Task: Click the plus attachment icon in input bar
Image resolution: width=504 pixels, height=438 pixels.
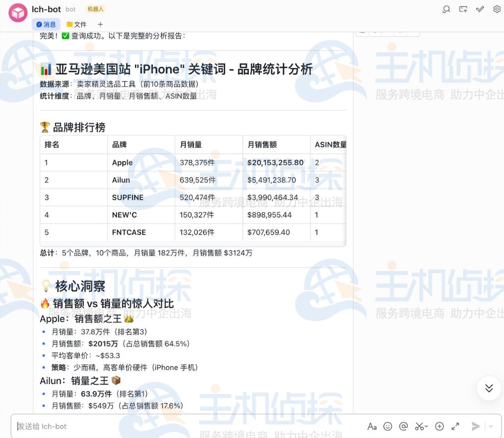Action: point(439,427)
